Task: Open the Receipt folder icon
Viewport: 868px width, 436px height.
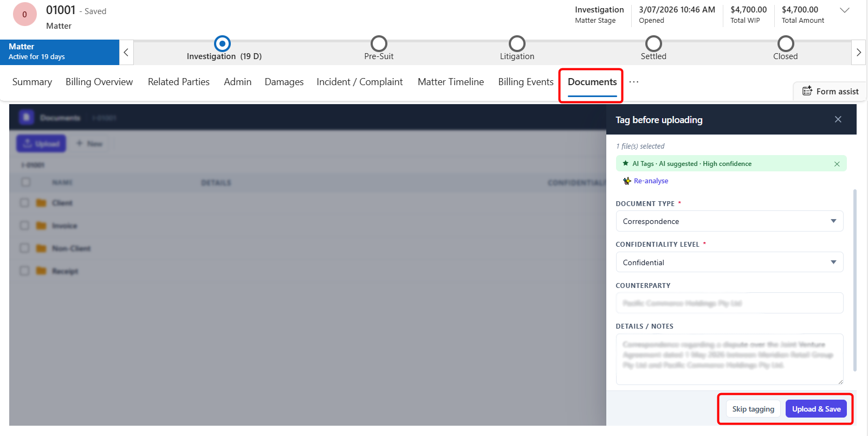Action: tap(41, 271)
